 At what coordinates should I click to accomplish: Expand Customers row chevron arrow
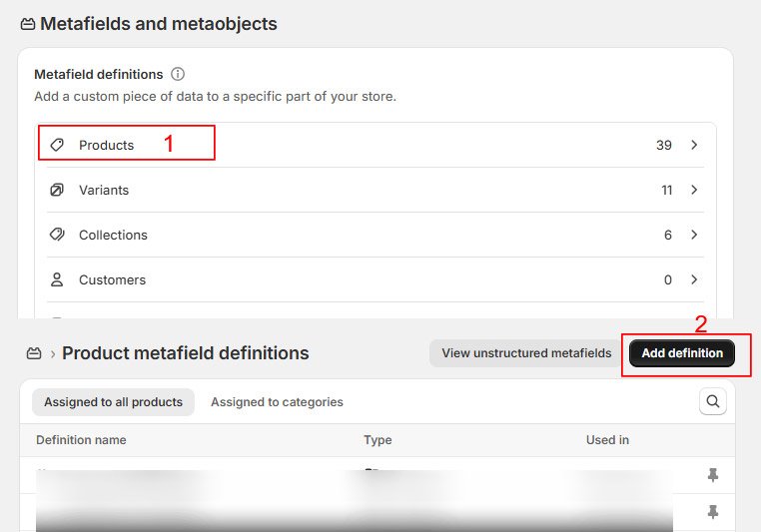point(694,279)
